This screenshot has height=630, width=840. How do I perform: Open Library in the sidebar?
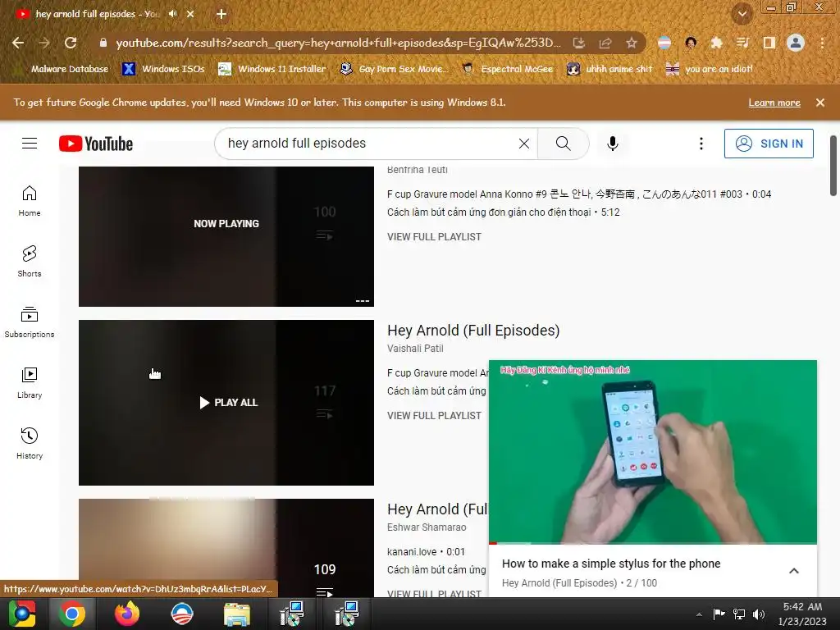coord(30,383)
